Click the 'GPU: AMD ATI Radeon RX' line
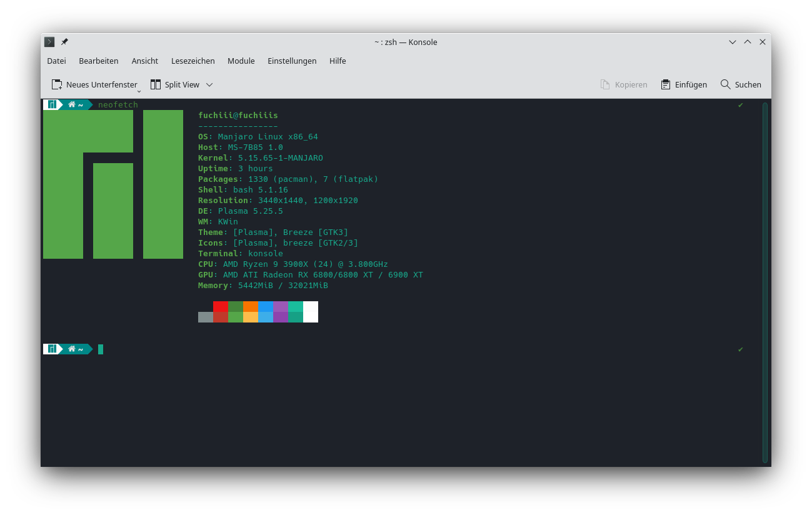Image resolution: width=812 pixels, height=515 pixels. click(x=311, y=274)
